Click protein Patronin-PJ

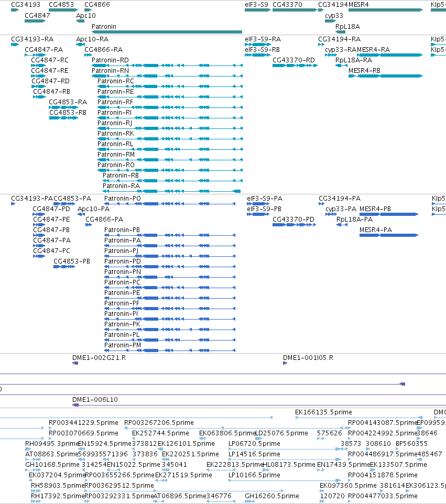170,256
